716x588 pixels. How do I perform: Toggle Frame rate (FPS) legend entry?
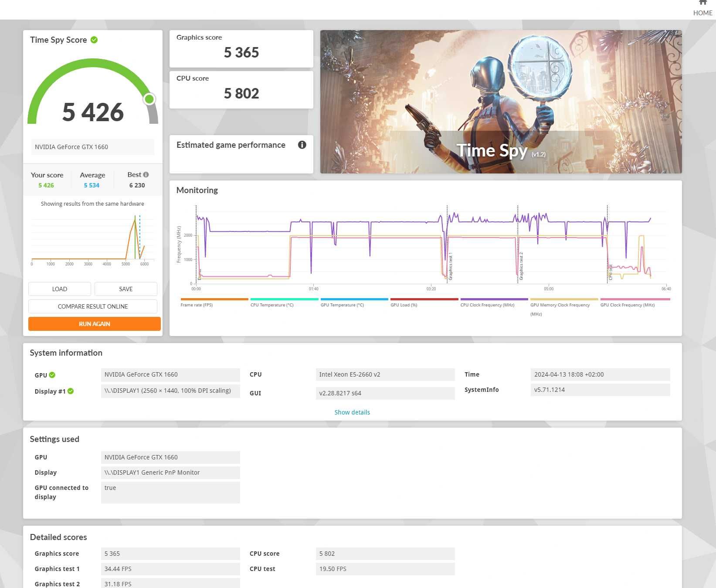214,302
